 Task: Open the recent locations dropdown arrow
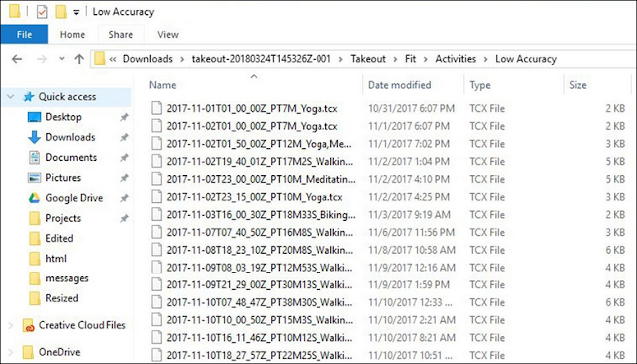click(x=62, y=59)
